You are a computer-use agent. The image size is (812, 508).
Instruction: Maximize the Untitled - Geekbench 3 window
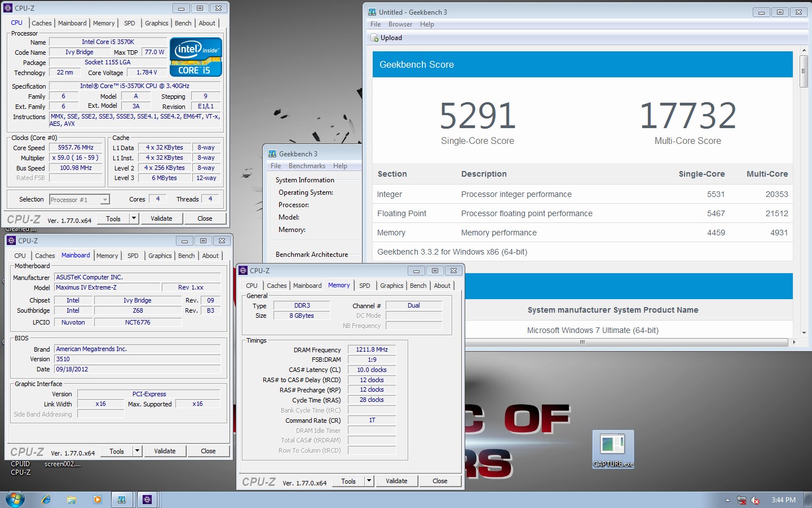780,12
